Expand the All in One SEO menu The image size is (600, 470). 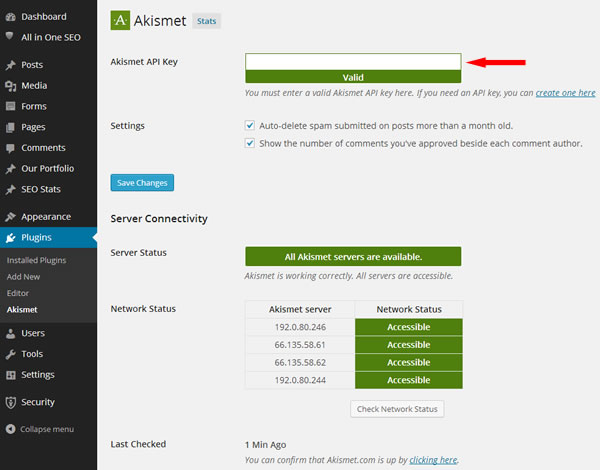[50, 38]
